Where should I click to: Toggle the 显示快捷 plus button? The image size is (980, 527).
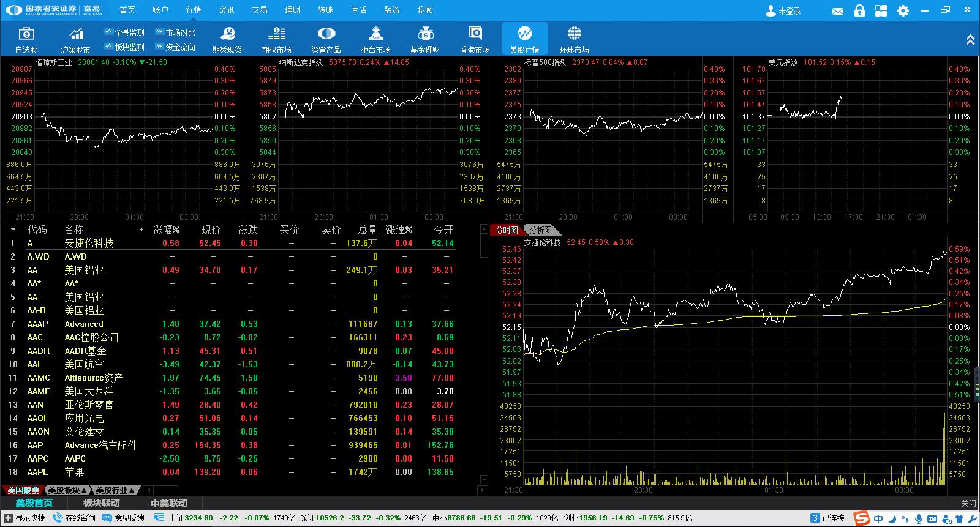(8, 518)
